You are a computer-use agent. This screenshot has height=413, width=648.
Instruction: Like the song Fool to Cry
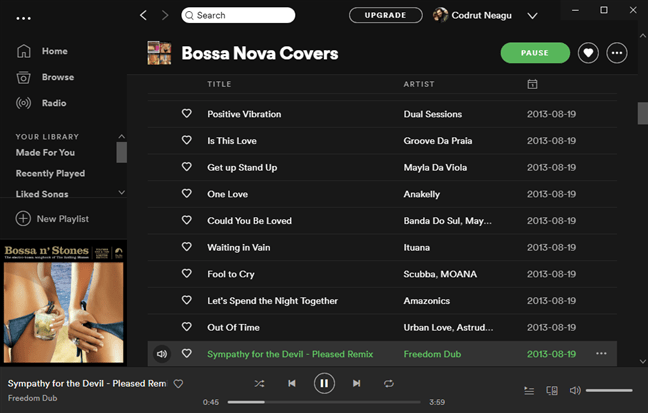coord(187,273)
